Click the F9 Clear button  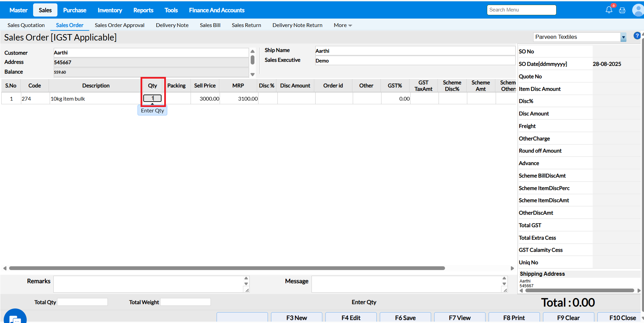(x=568, y=318)
